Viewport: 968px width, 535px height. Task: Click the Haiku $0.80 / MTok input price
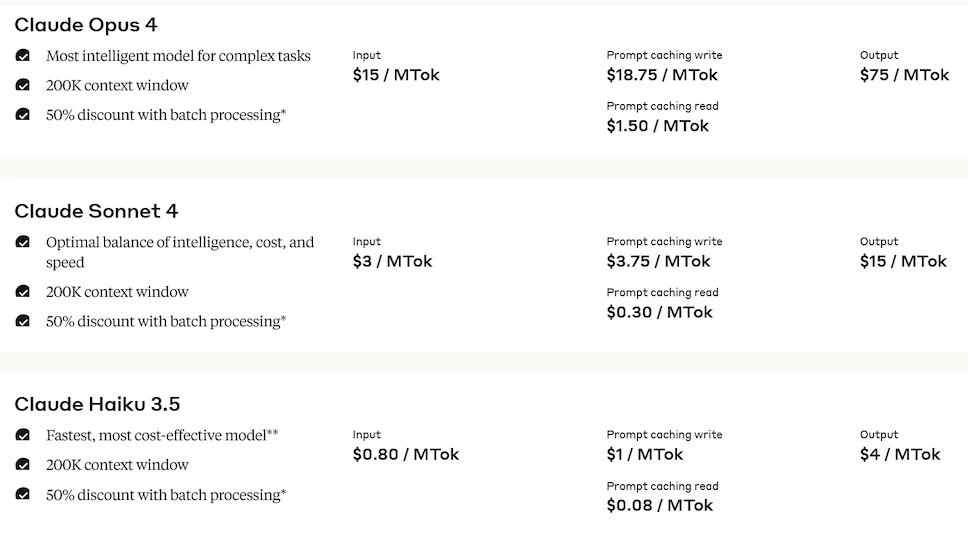[x=406, y=455]
